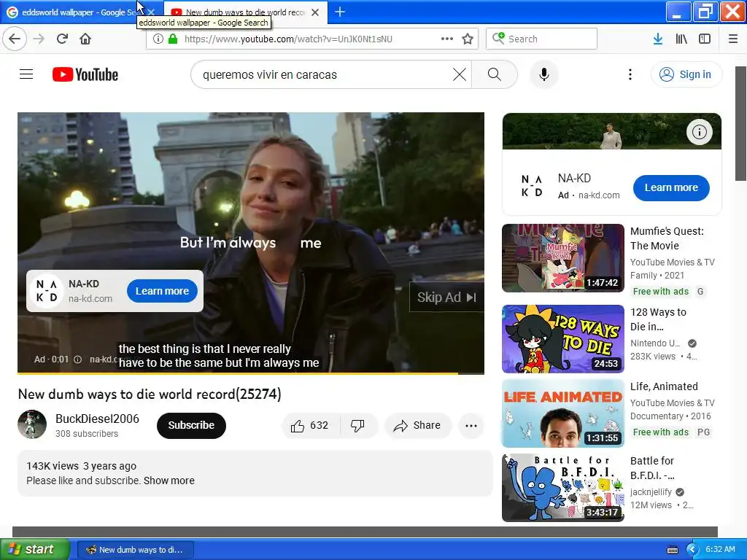Click the Share button
This screenshot has height=560, width=747.
(417, 425)
